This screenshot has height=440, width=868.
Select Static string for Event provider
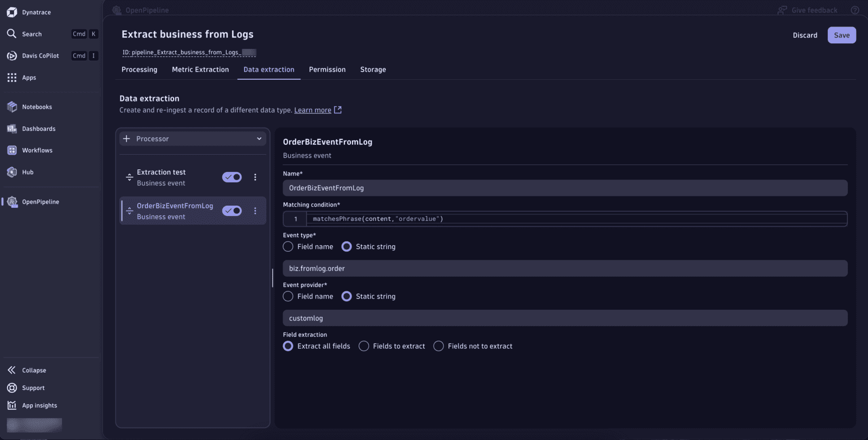[347, 296]
